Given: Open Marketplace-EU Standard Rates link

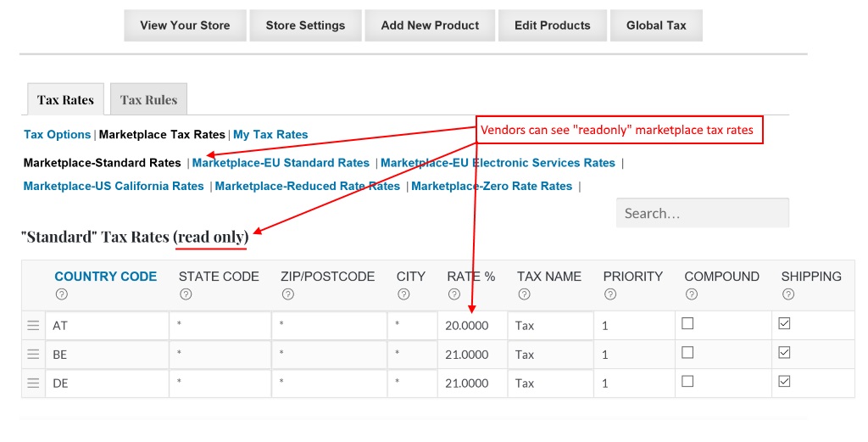Looking at the screenshot, I should [281, 163].
